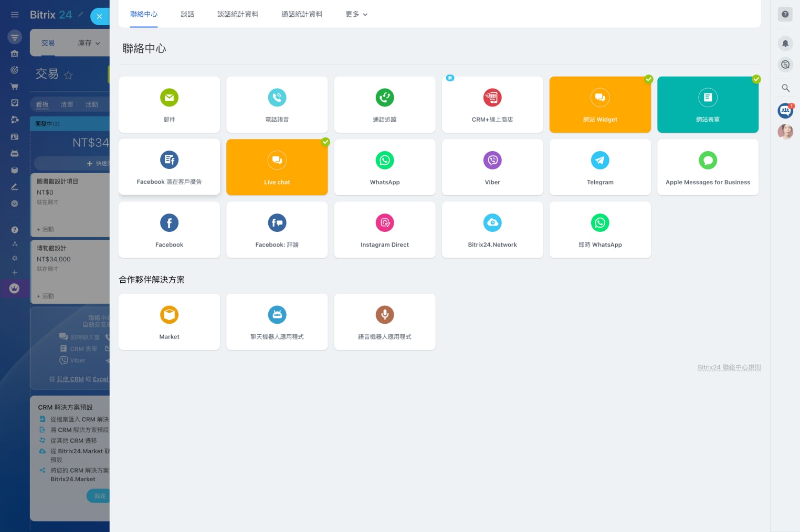The height and width of the screenshot is (532, 800).
Task: Toggle the hamburger menu in sidebar
Action: 15,15
